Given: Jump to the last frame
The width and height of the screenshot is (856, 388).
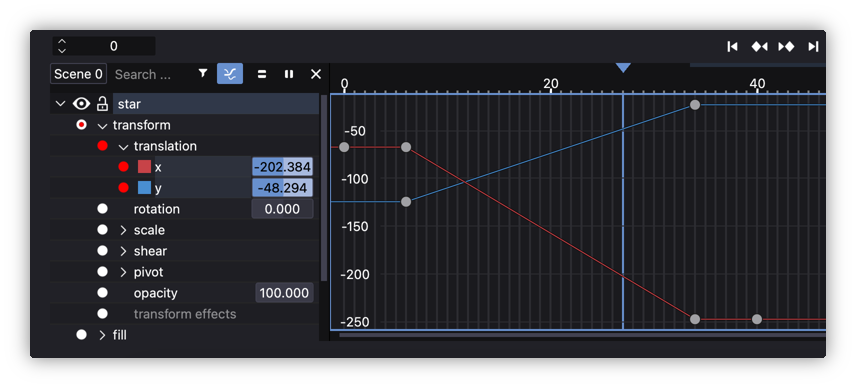Looking at the screenshot, I should click(x=813, y=46).
